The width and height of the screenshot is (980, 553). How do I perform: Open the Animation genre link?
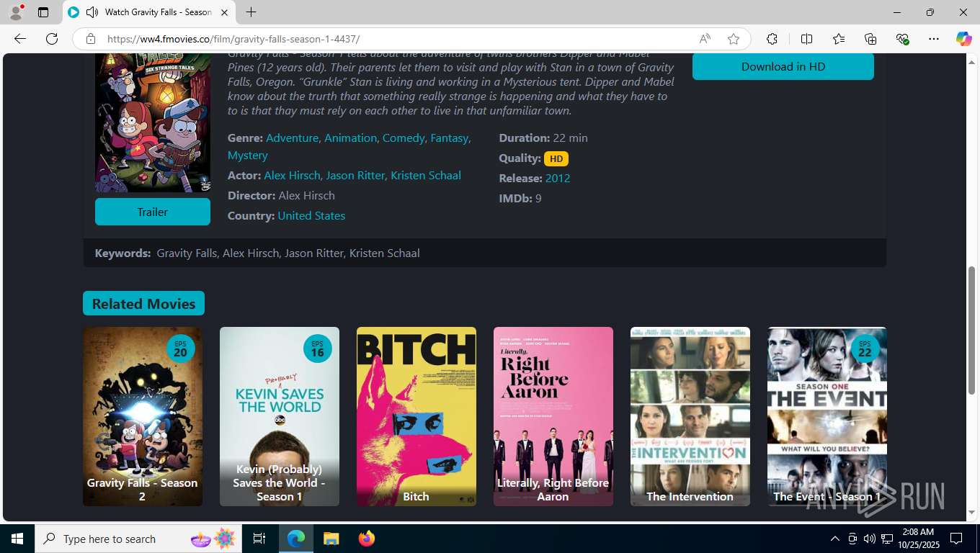(x=350, y=138)
